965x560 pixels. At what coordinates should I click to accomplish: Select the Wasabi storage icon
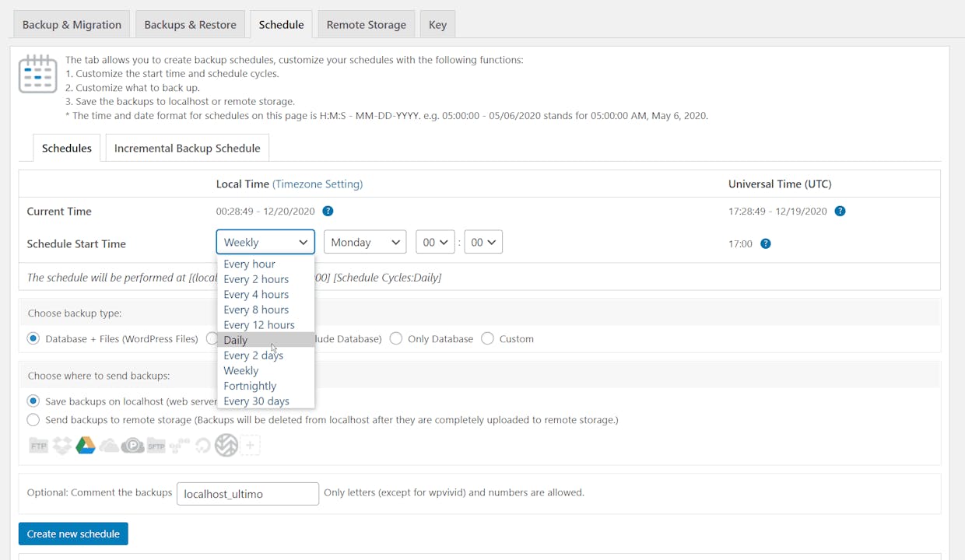[226, 445]
